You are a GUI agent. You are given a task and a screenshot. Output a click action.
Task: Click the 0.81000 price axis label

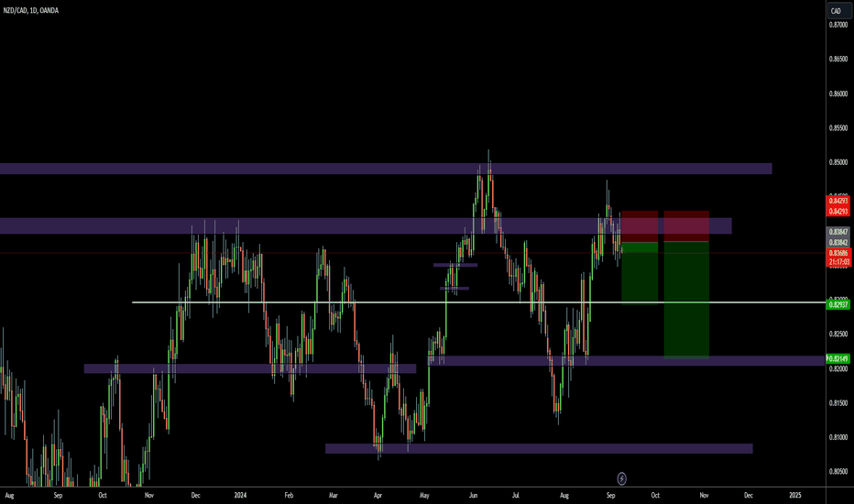(x=838, y=437)
